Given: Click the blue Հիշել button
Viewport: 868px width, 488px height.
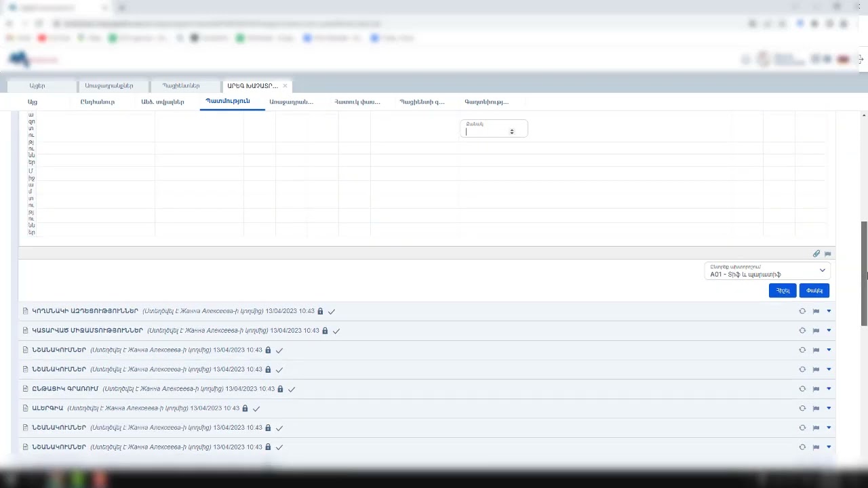Looking at the screenshot, I should coord(783,291).
